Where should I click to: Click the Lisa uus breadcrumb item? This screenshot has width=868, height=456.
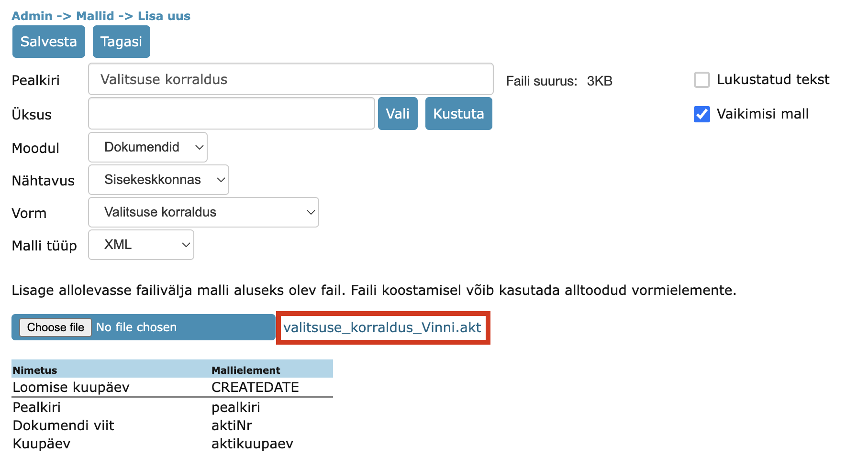(164, 16)
